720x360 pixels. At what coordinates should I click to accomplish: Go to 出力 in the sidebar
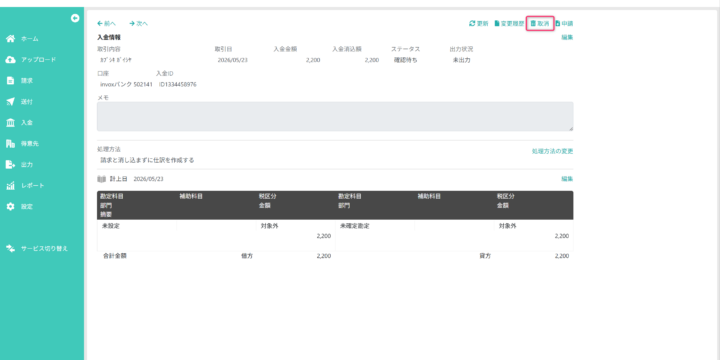[19, 165]
